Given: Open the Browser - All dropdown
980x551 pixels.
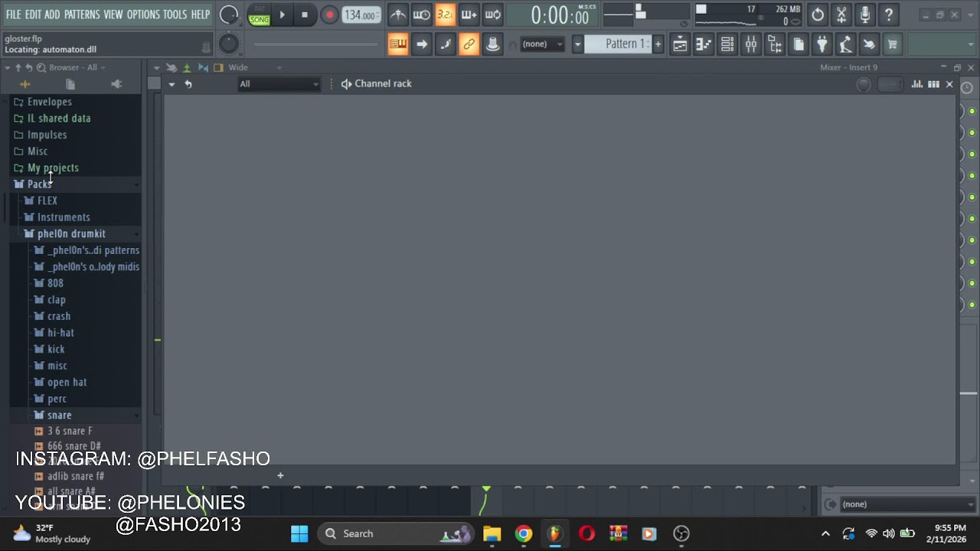Looking at the screenshot, I should tap(77, 67).
